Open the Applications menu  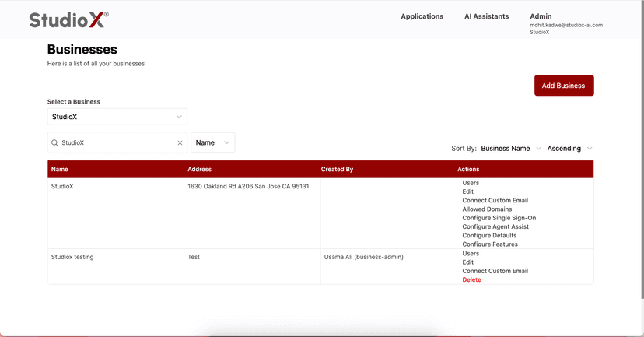pos(422,16)
